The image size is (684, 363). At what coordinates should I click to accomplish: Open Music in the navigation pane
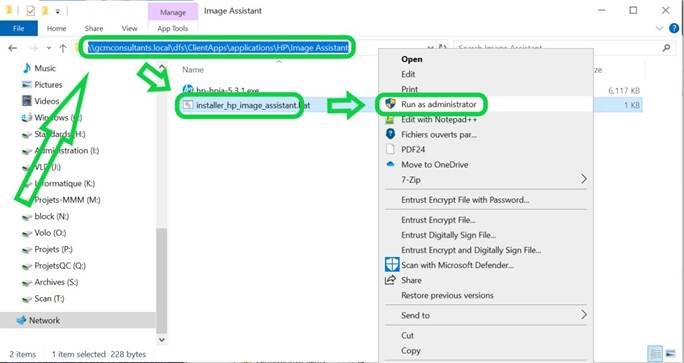45,68
